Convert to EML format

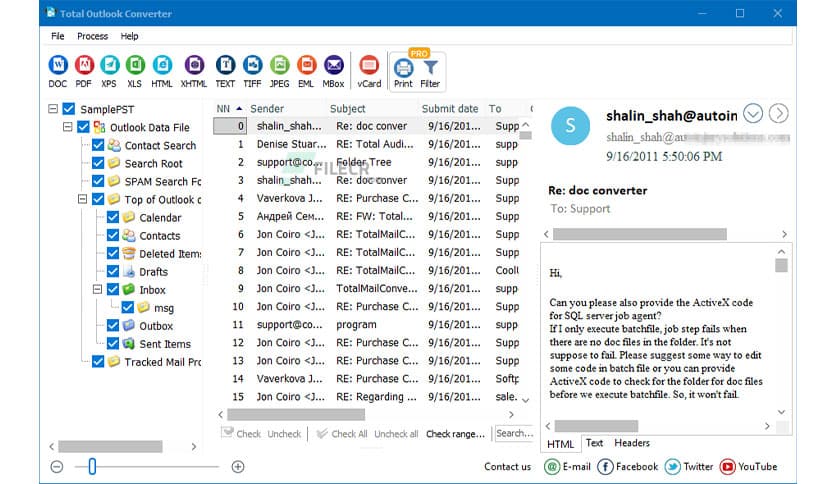click(x=307, y=71)
